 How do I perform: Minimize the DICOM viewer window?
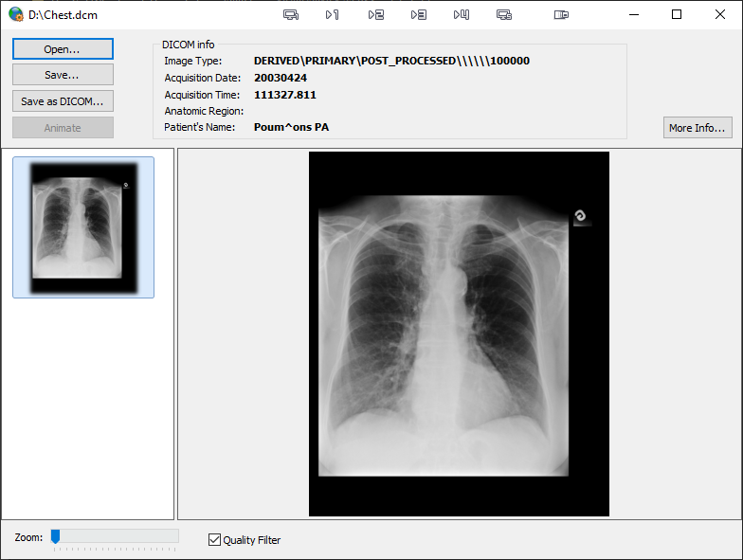pos(633,15)
